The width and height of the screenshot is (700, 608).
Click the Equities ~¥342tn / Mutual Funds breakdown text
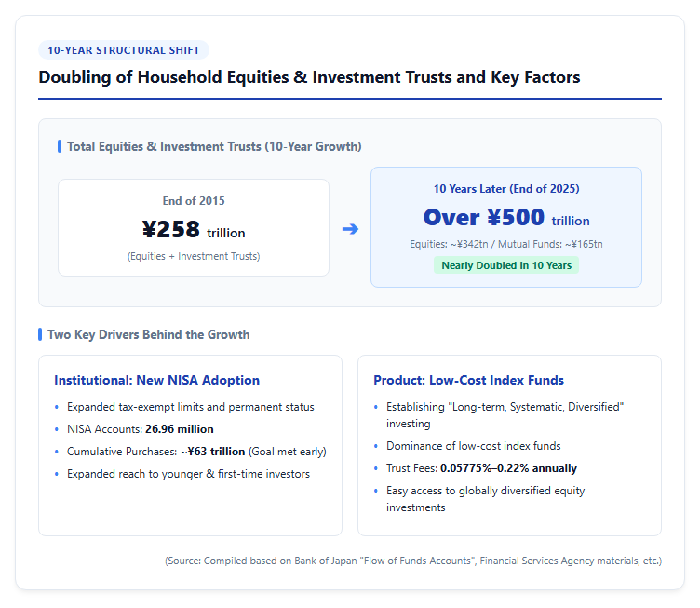coord(506,244)
